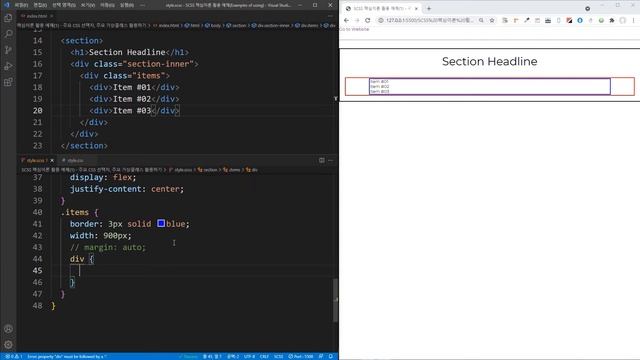
Task: Click the SCSS editor vertical scrollbar
Action: 336,300
